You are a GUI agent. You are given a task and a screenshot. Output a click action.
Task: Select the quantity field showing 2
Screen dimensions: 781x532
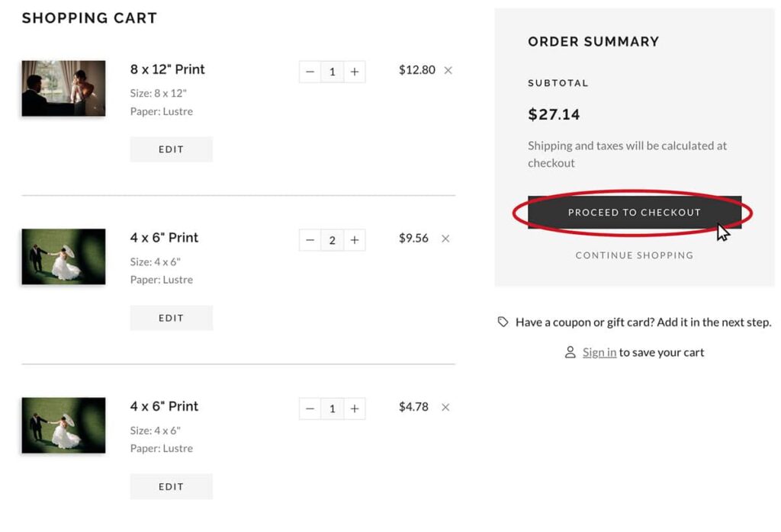click(333, 240)
